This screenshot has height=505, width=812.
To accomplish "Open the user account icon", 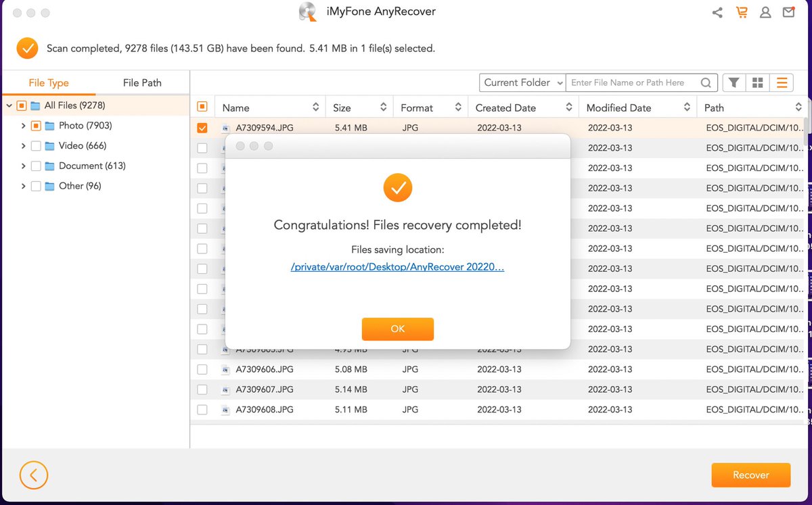I will [765, 12].
